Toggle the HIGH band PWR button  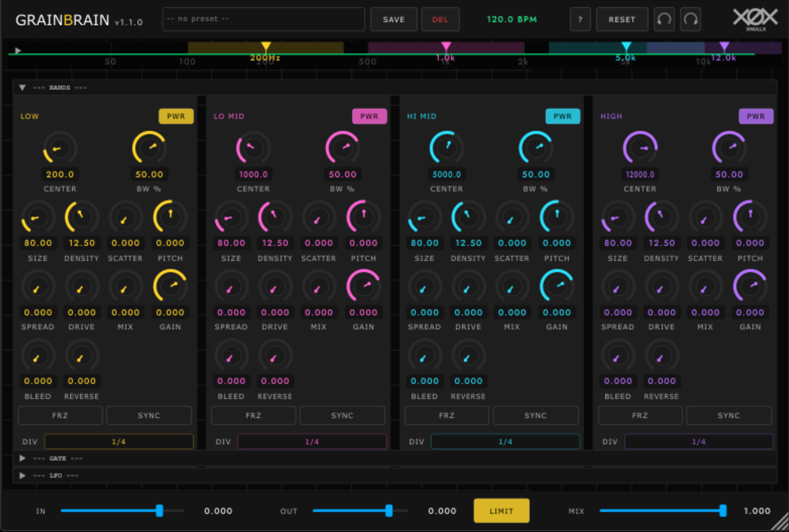tap(756, 116)
